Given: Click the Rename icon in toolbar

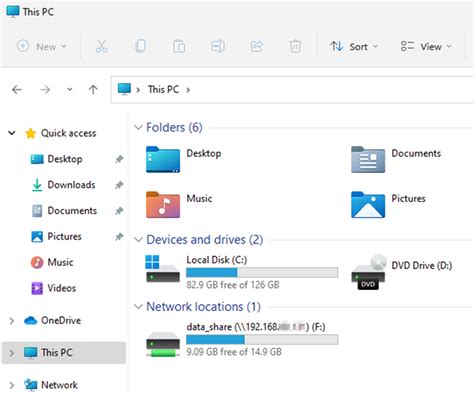Looking at the screenshot, I should pyautogui.click(x=218, y=46).
